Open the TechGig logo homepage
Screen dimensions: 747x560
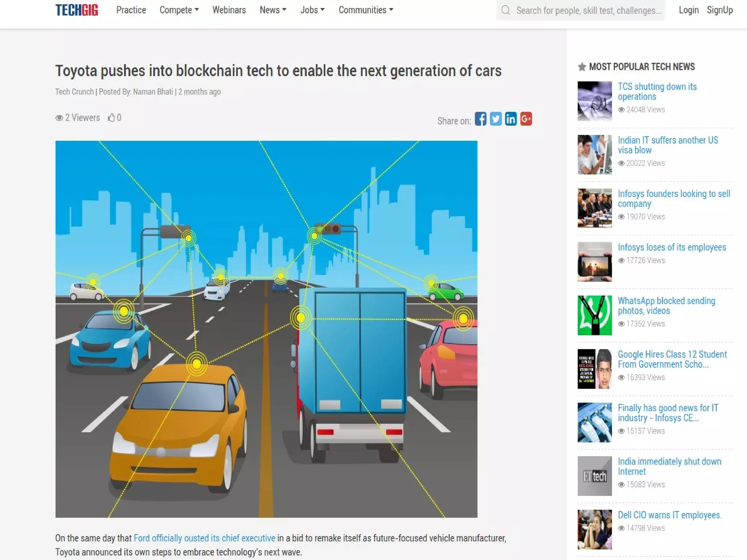click(77, 10)
